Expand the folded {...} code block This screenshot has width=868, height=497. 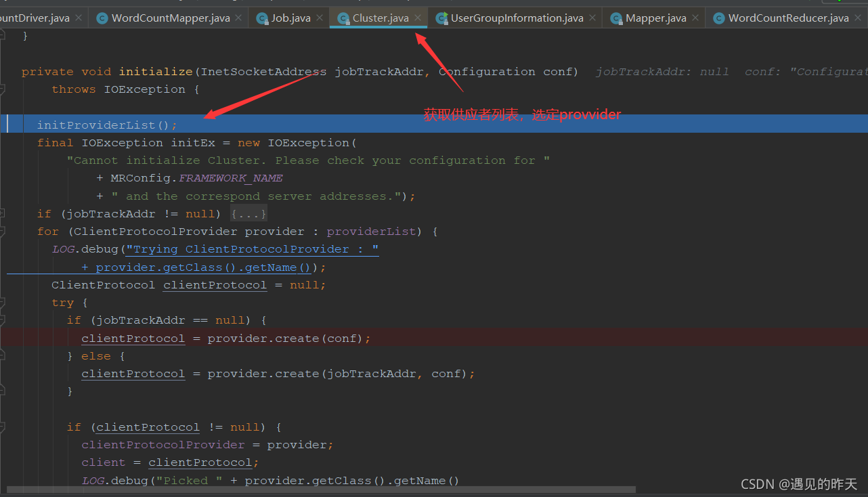(248, 214)
